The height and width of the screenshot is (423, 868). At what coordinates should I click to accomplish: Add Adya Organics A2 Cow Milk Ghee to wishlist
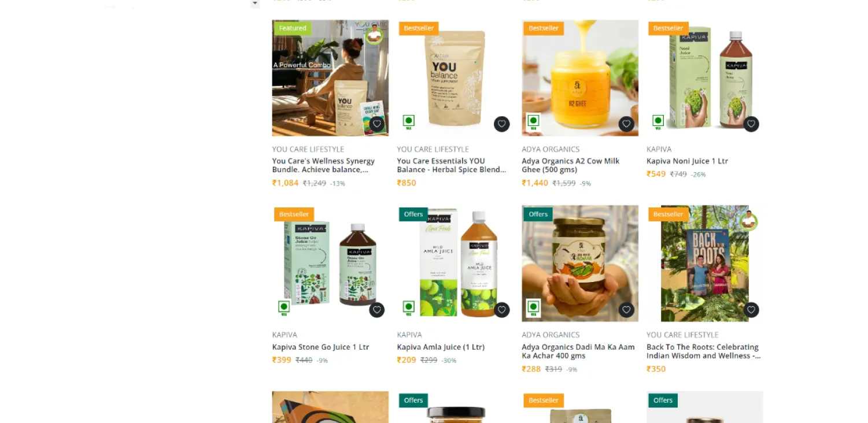(626, 124)
